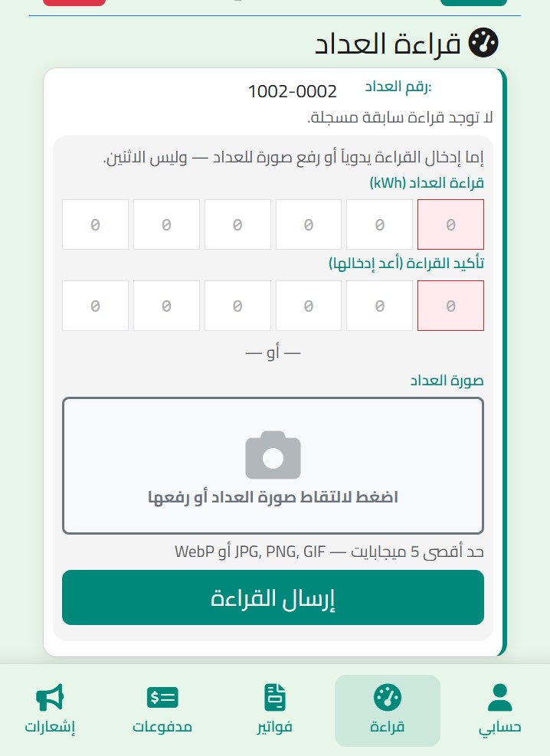Submit the reading with إرسال القراءة button
The width and height of the screenshot is (550, 756).
click(273, 597)
